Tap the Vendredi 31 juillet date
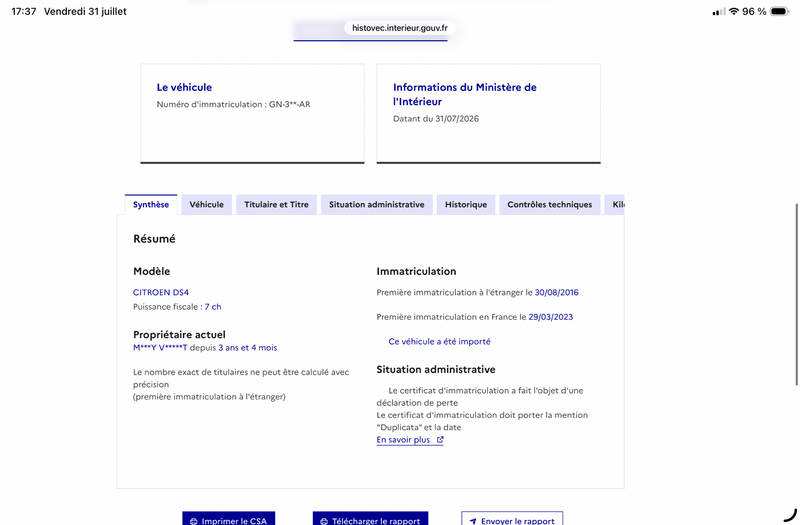800x525 pixels. (85, 11)
